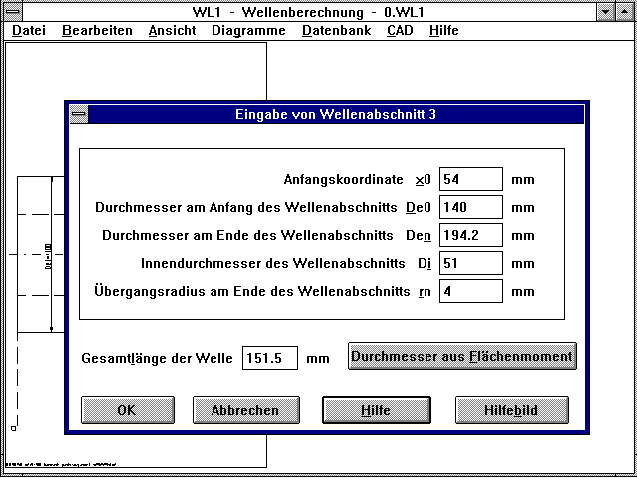Open the Datei menu
637x478 pixels.
[x=29, y=30]
